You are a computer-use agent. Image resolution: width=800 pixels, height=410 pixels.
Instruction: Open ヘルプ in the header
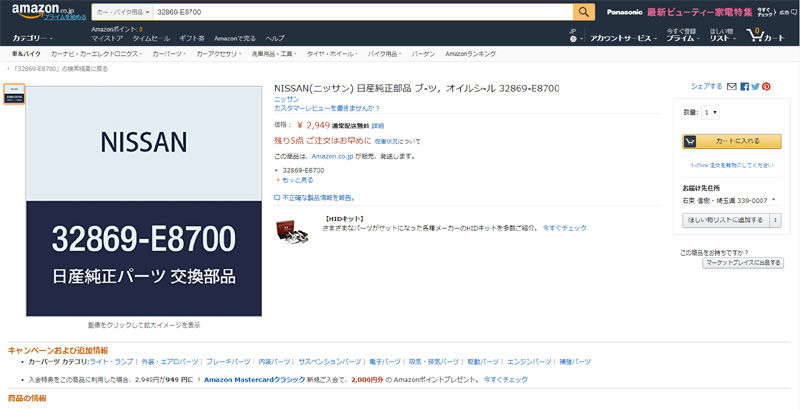pyautogui.click(x=275, y=39)
